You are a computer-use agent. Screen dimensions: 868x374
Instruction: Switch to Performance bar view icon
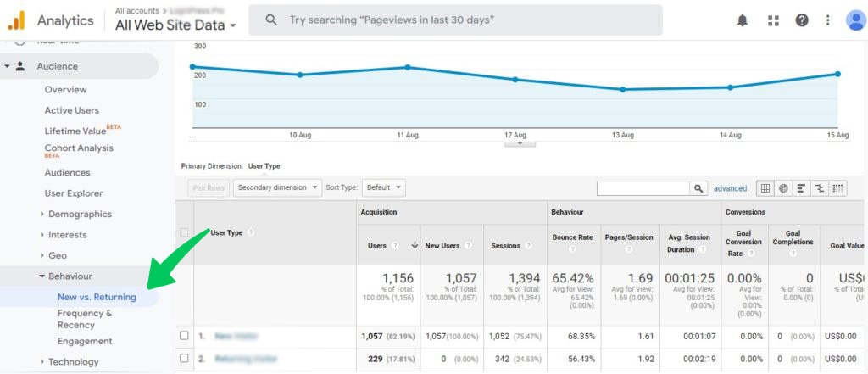coord(801,188)
